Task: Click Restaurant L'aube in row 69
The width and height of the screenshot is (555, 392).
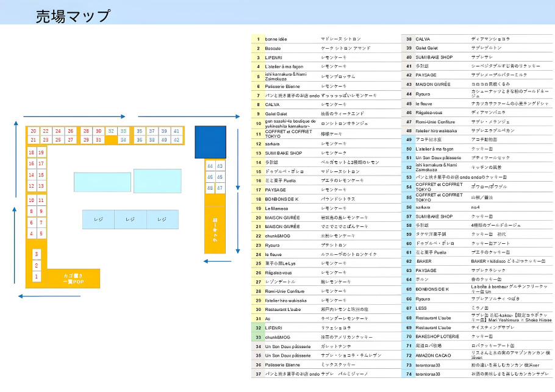Action: tap(433, 328)
